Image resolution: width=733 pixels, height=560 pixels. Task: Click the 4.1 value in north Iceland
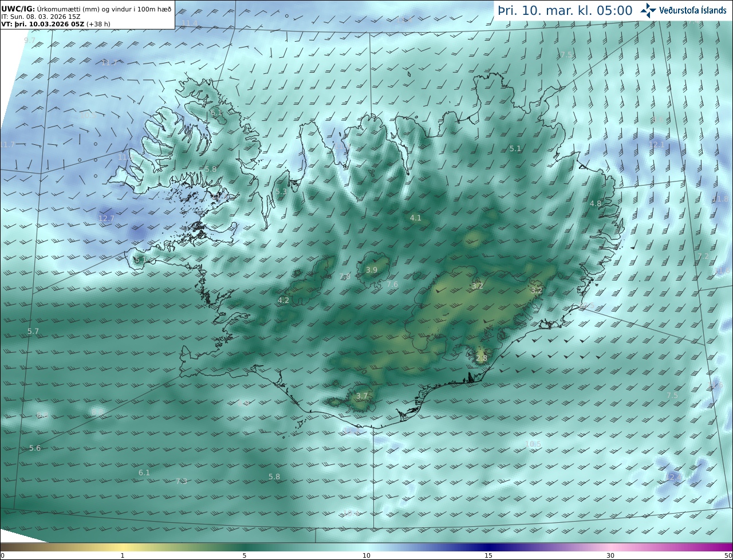pos(415,218)
